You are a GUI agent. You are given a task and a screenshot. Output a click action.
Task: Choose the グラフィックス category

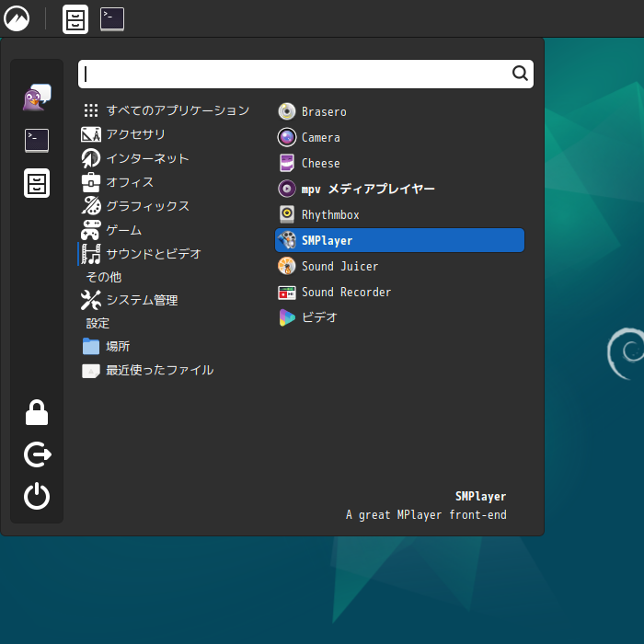click(147, 206)
